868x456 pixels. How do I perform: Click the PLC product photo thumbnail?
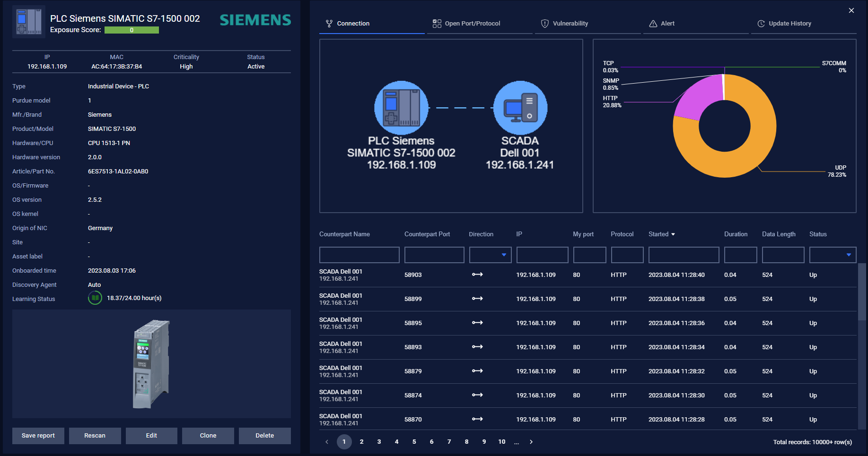(151, 364)
